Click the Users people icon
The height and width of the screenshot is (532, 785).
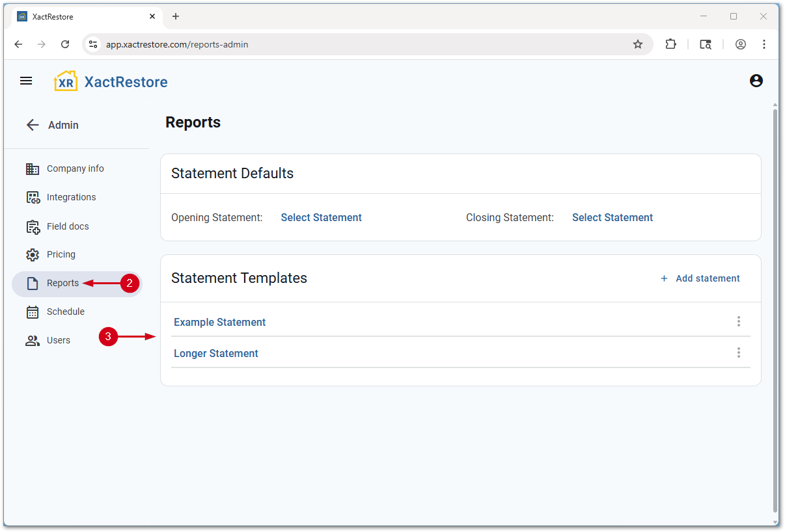[33, 340]
